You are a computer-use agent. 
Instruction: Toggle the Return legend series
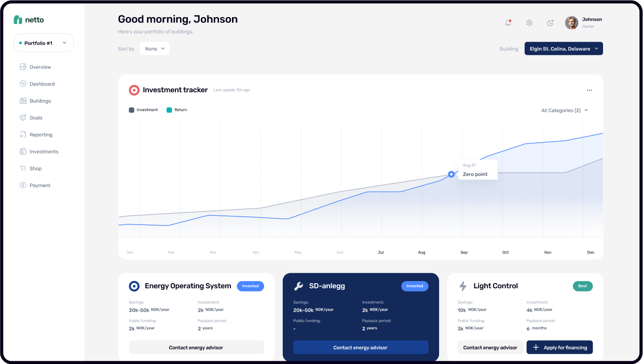click(177, 110)
